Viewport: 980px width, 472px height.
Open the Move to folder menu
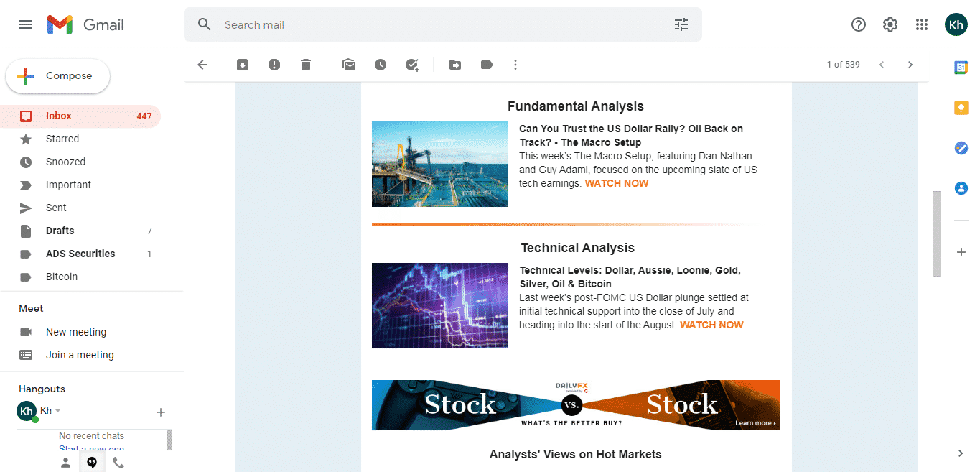pyautogui.click(x=455, y=65)
